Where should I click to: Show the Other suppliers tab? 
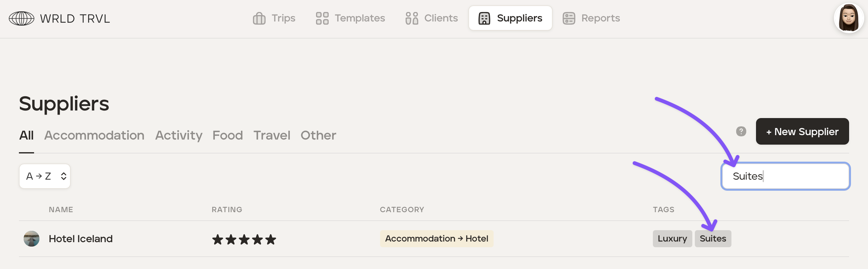point(318,135)
